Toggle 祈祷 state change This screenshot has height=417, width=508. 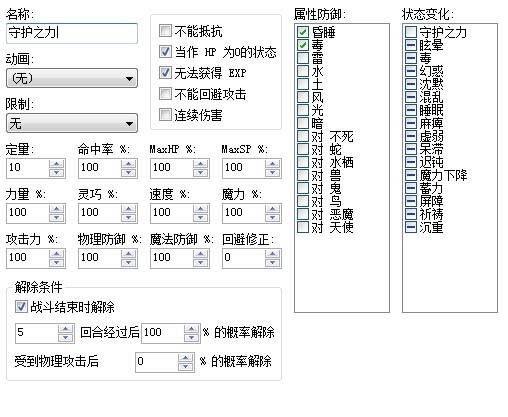coord(411,214)
